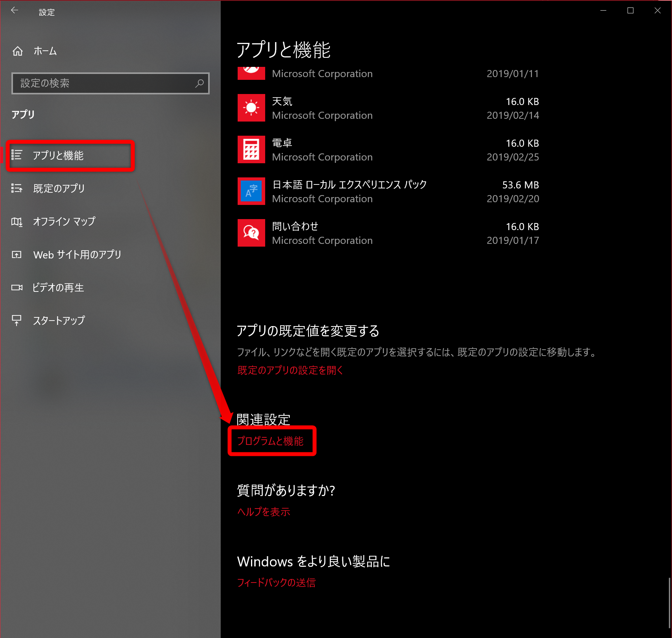Maximize the Settings window
This screenshot has width=672, height=638.
(630, 11)
